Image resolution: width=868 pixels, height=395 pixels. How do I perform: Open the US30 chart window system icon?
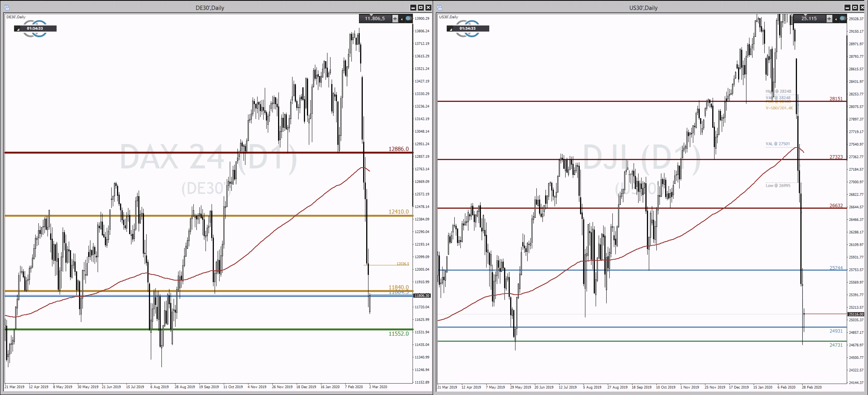(439, 7)
